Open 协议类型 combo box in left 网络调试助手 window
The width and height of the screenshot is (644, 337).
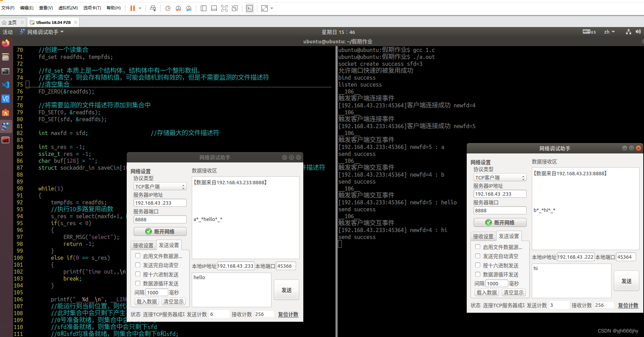tap(160, 187)
